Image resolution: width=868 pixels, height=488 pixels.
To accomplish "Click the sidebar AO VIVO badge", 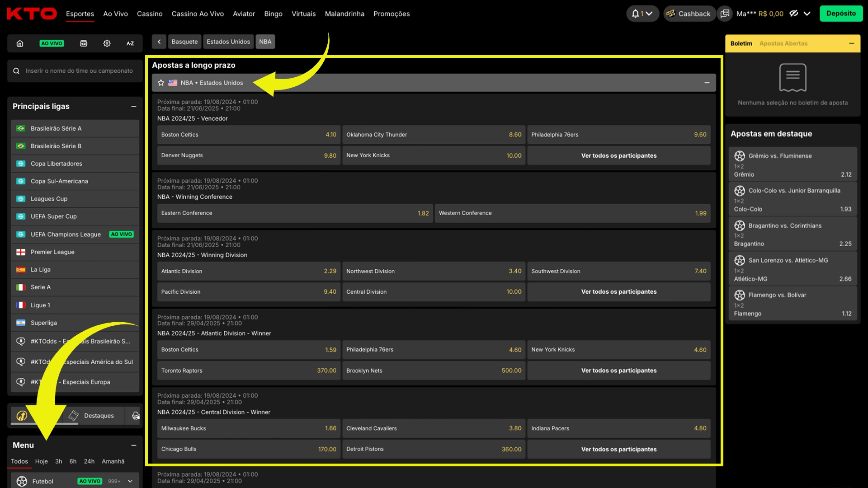I will tap(52, 43).
